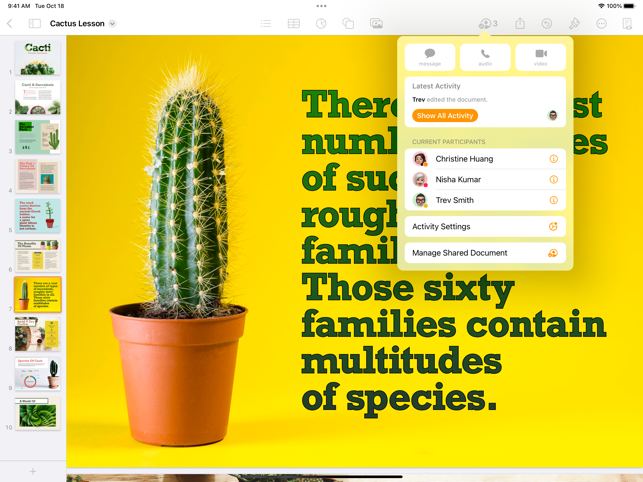The height and width of the screenshot is (482, 643).
Task: Start an audio call with collaborators
Action: (485, 57)
